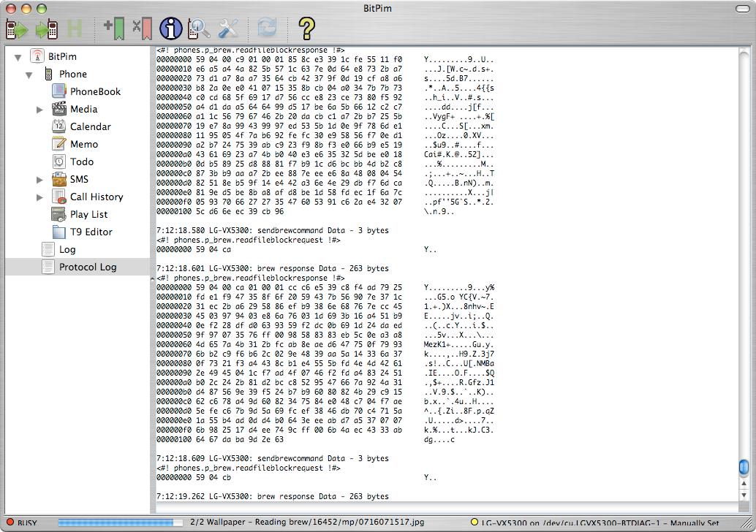This screenshot has height=532, width=756.
Task: Click the scrollbar up arrow
Action: (744, 483)
